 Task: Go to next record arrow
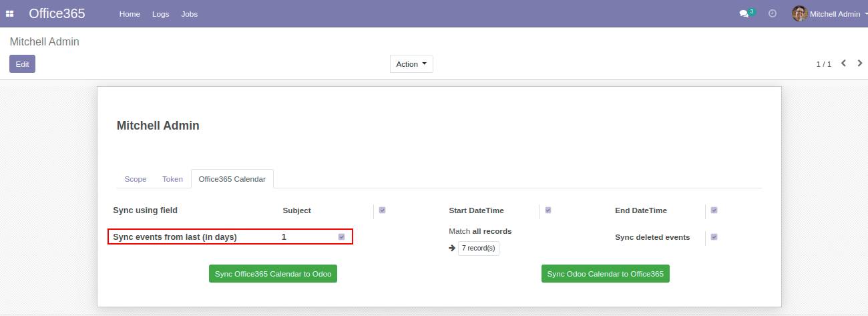(860, 63)
